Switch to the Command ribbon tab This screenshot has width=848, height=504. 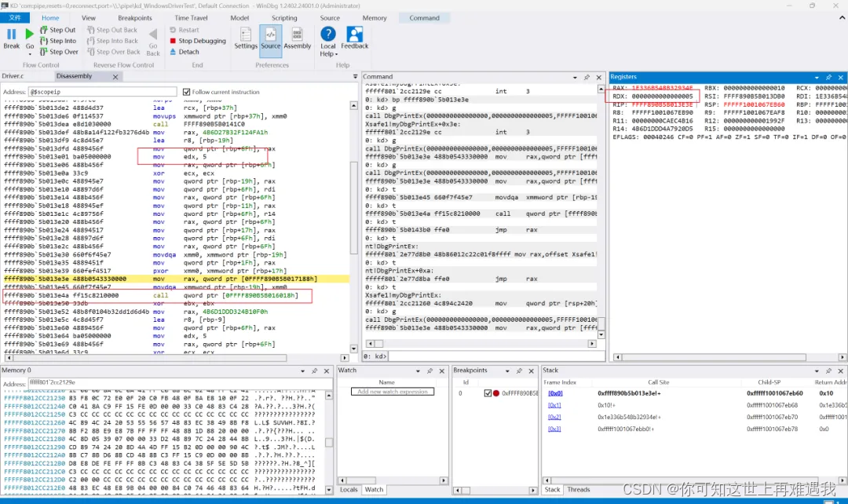point(425,18)
